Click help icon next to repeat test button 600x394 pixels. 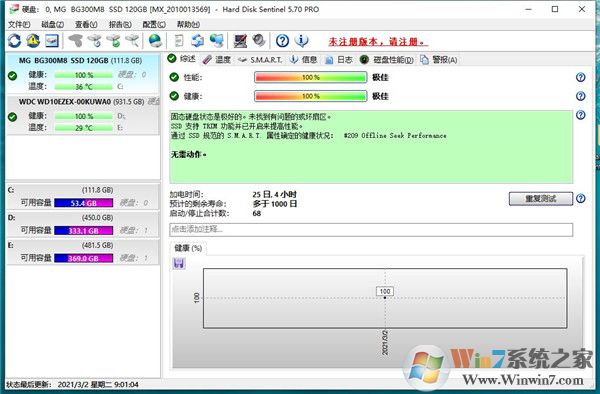(x=580, y=199)
